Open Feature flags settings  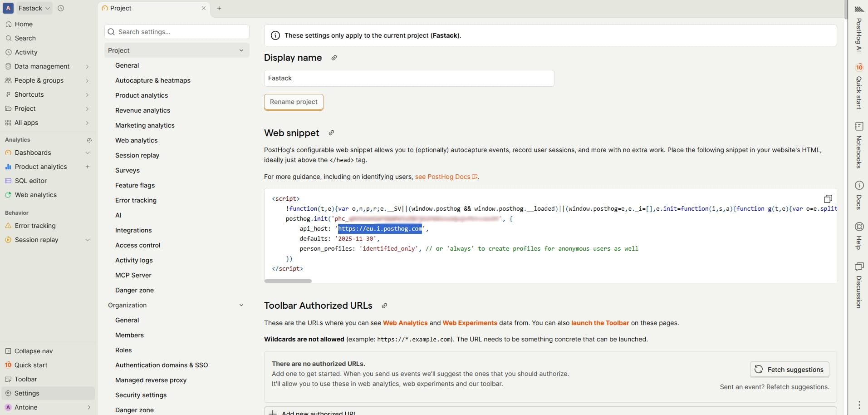coord(135,185)
